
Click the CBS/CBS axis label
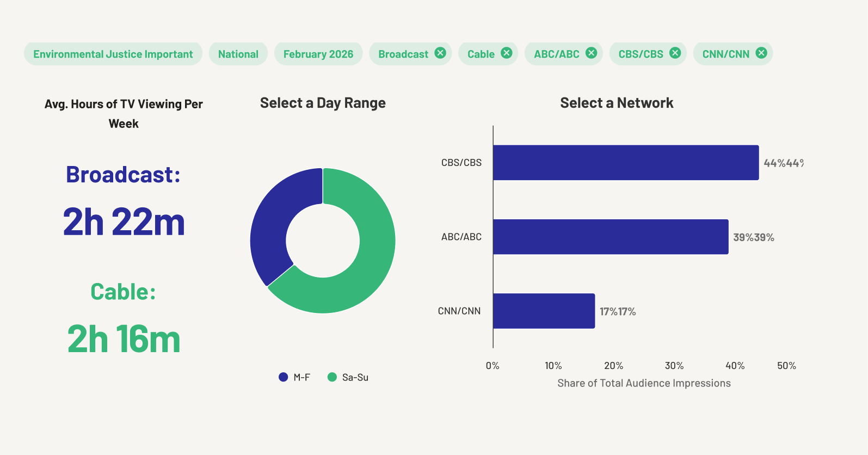tap(461, 163)
